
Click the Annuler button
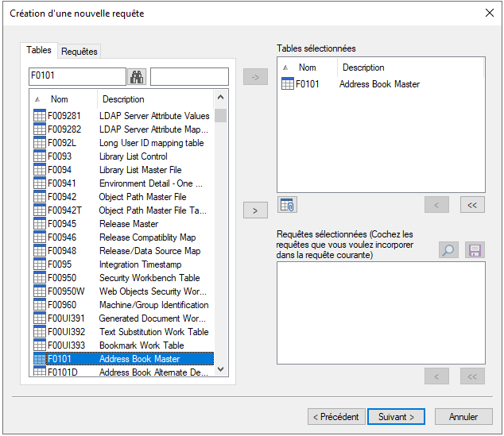[x=463, y=416]
